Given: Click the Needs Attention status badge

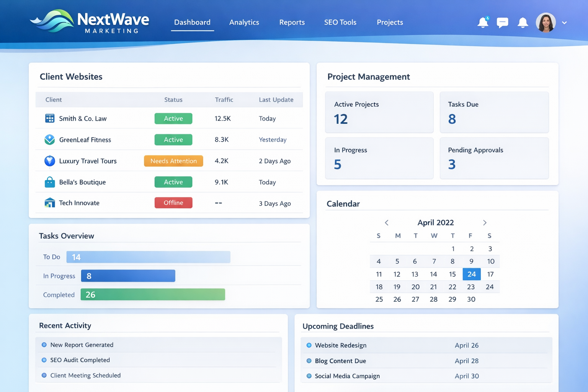Looking at the screenshot, I should [x=173, y=161].
